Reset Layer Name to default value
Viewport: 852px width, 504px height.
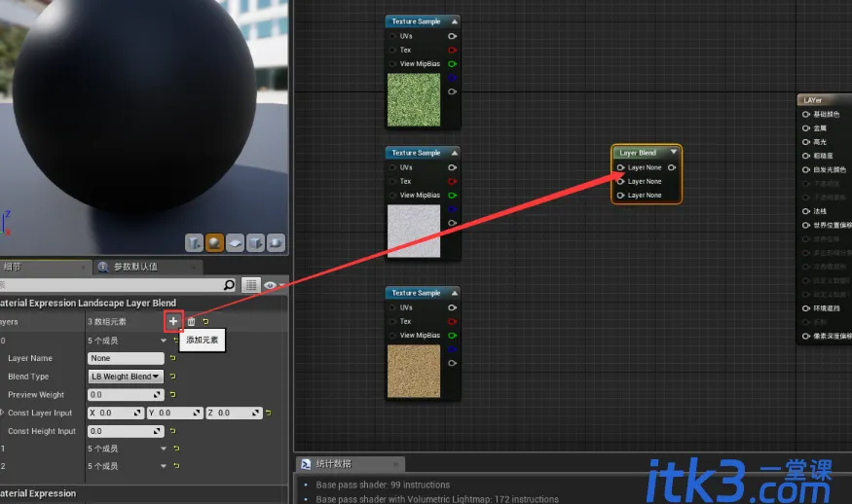click(172, 358)
